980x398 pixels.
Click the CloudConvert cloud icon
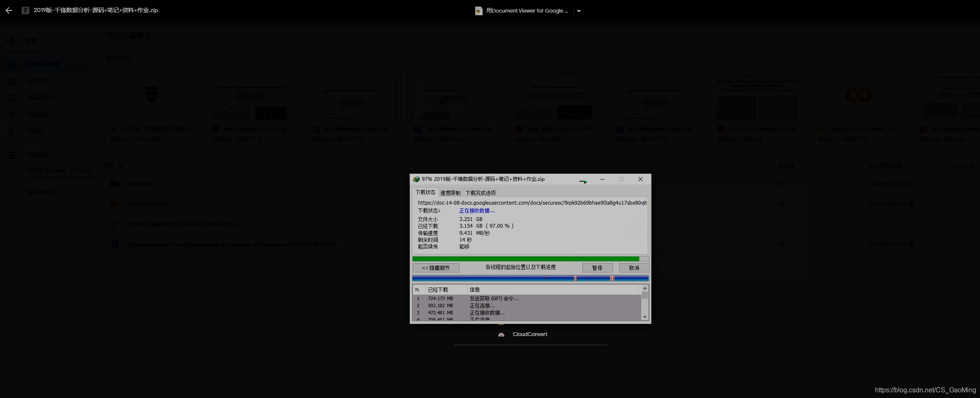coord(501,334)
